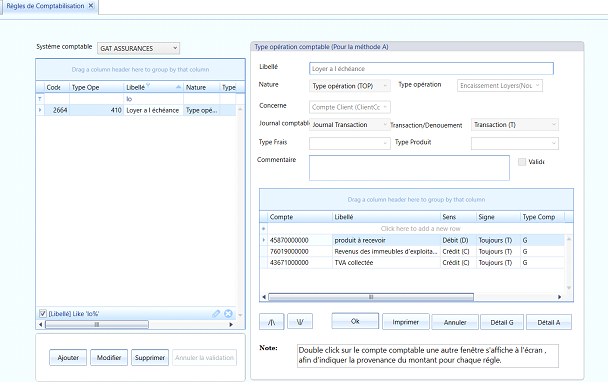Clear the Libellé filter with X icon
Image resolution: width=609 pixels, height=383 pixels.
tap(228, 313)
